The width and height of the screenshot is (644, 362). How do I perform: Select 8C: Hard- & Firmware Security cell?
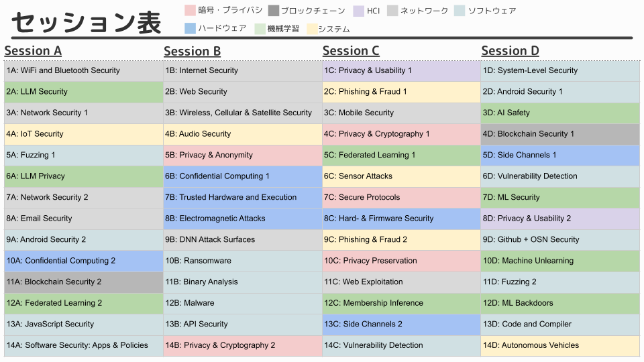pos(402,219)
